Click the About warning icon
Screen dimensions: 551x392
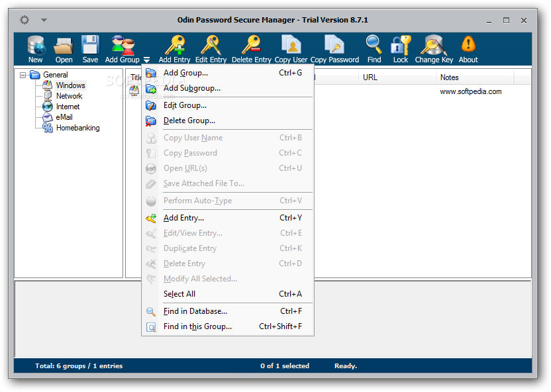468,44
